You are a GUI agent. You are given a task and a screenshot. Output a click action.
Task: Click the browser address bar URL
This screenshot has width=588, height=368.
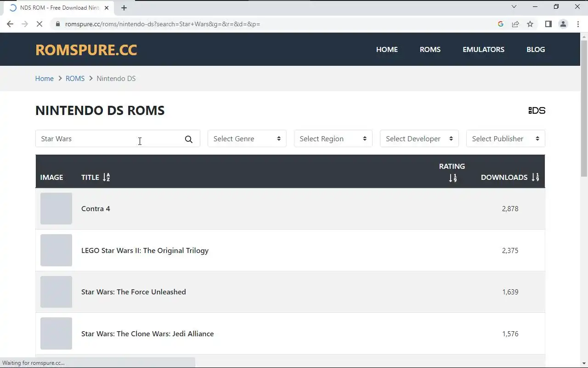coord(163,24)
